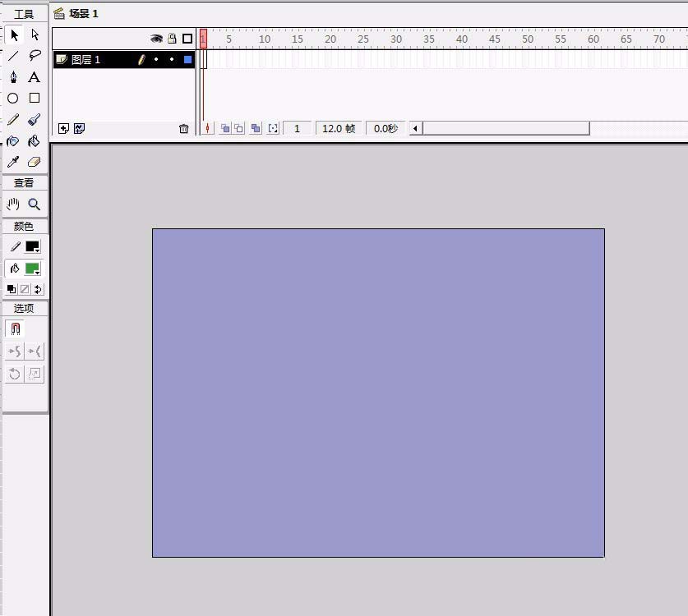Screen dimensions: 688x616
Task: Click the current frame number field
Action: [x=298, y=128]
